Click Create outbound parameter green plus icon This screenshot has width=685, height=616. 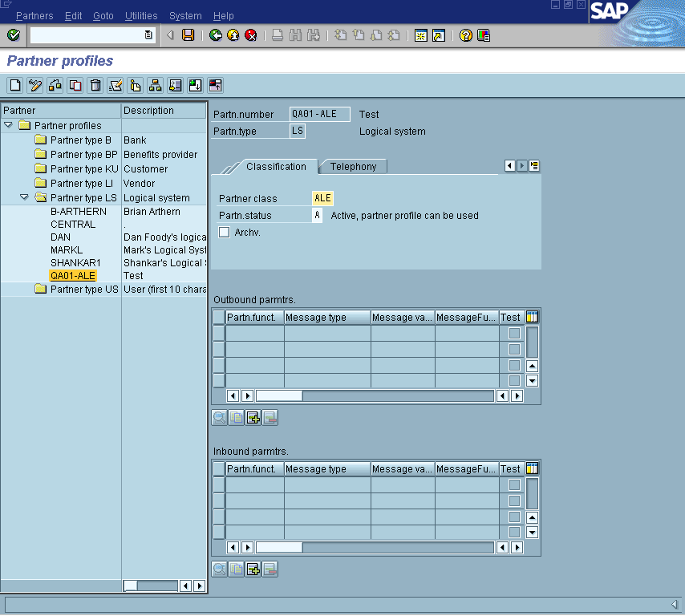pos(253,418)
